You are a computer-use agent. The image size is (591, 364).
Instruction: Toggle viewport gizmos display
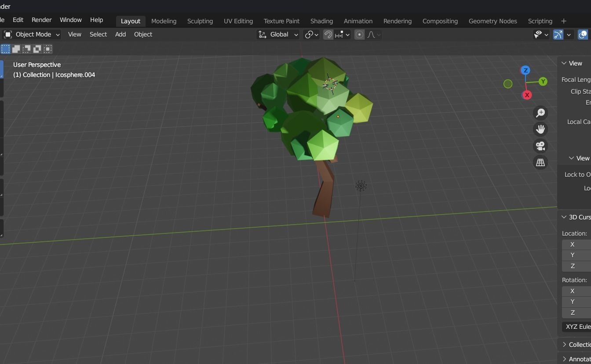tap(558, 34)
